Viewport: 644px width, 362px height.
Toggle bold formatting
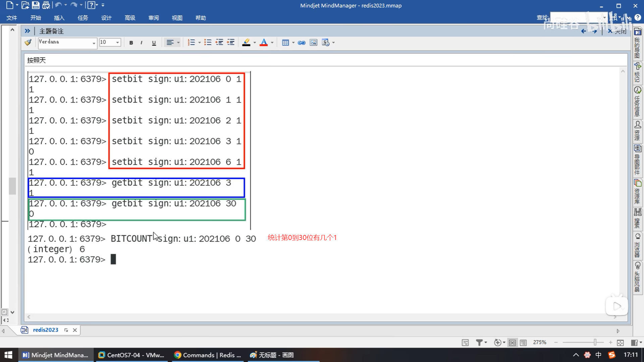131,43
